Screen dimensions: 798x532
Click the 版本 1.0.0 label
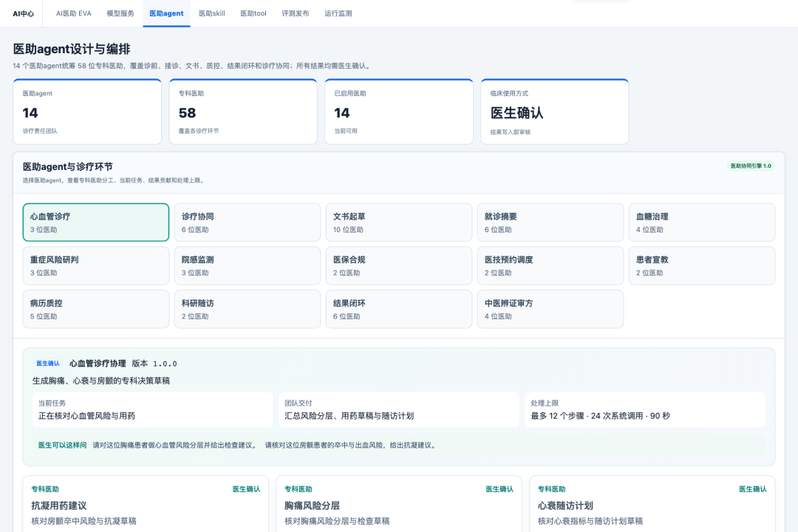154,364
